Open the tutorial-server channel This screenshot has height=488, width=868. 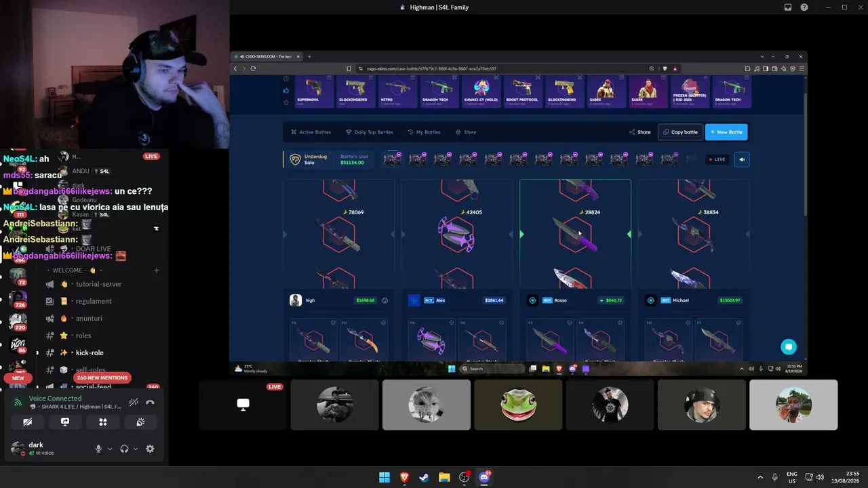coord(99,284)
